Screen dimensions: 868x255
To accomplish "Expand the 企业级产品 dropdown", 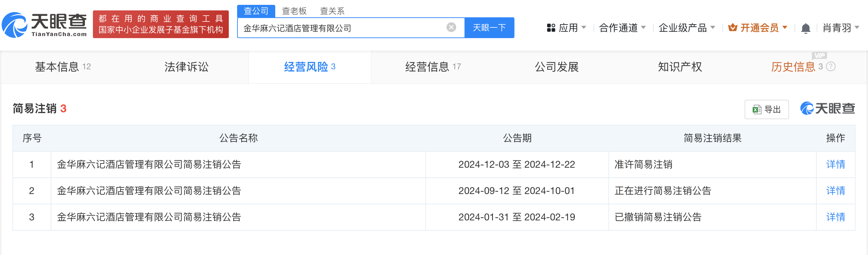I will (687, 28).
